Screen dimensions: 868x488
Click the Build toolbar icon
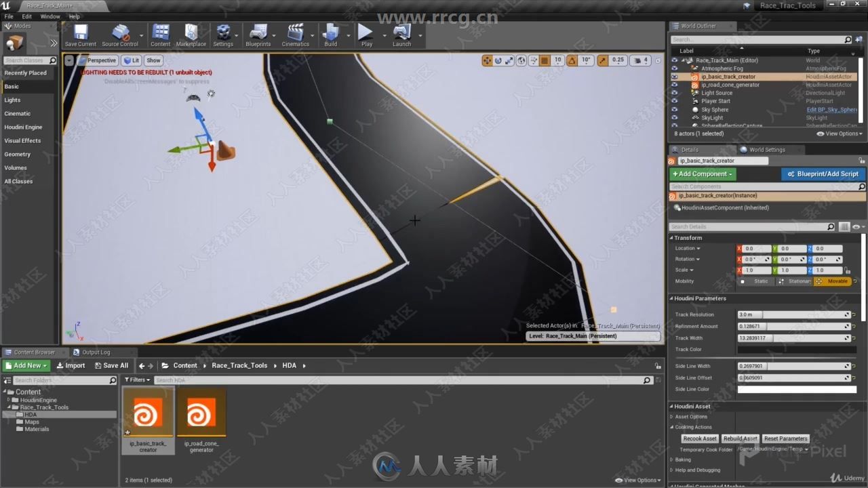tap(331, 35)
